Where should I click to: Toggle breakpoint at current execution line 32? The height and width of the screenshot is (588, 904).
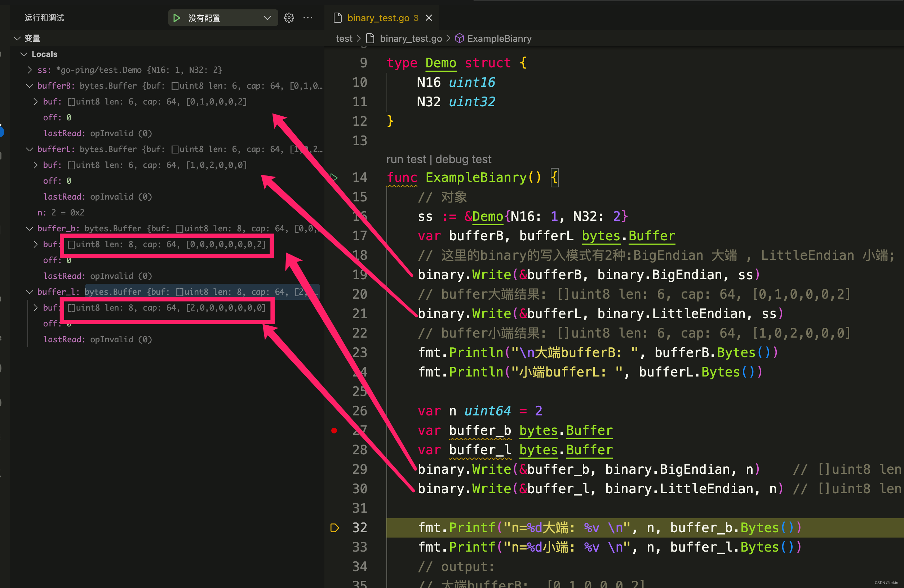[x=334, y=527]
